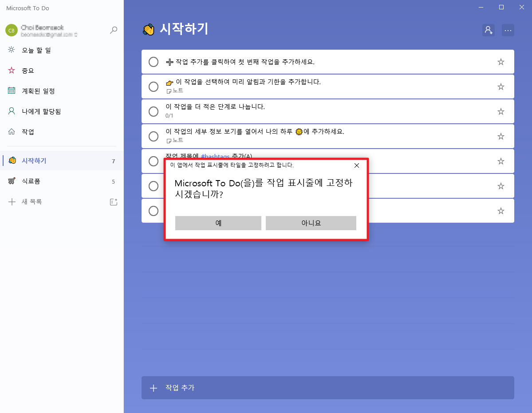The width and height of the screenshot is (532, 413).
Task: Click the #hashtags link in task title
Action: click(x=215, y=156)
